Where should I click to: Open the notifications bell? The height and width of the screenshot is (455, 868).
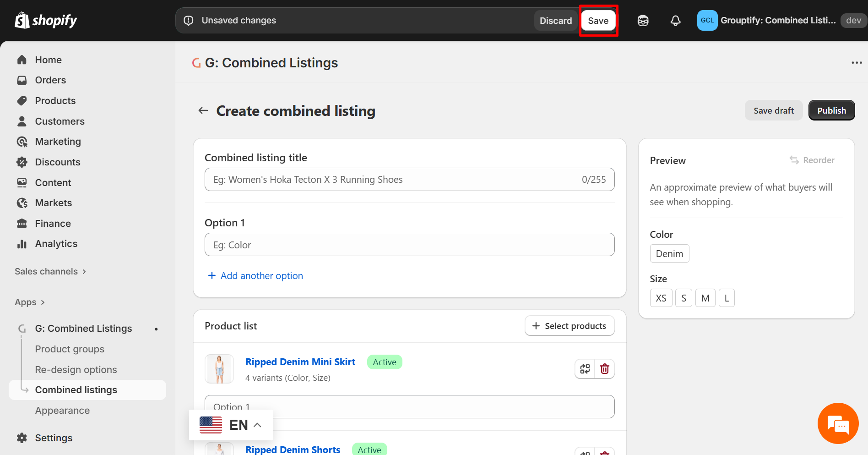coord(675,21)
